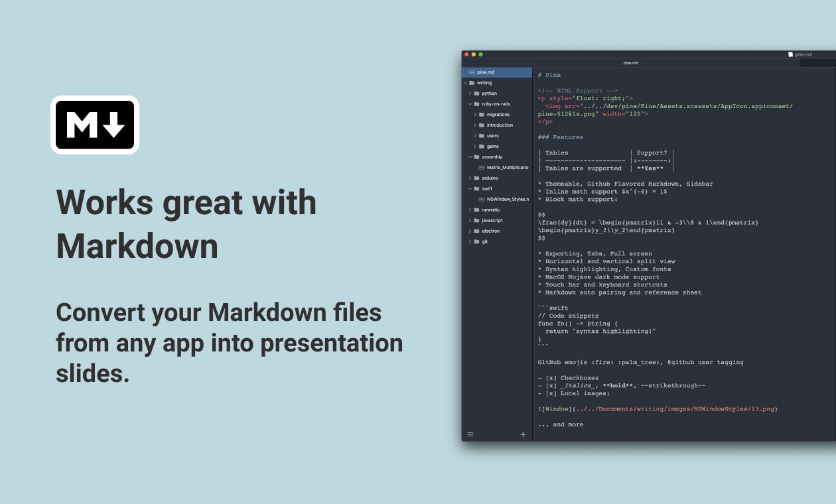Click the '<!-- HTML Support -->' comment line
The height and width of the screenshot is (504, 836).
click(578, 91)
